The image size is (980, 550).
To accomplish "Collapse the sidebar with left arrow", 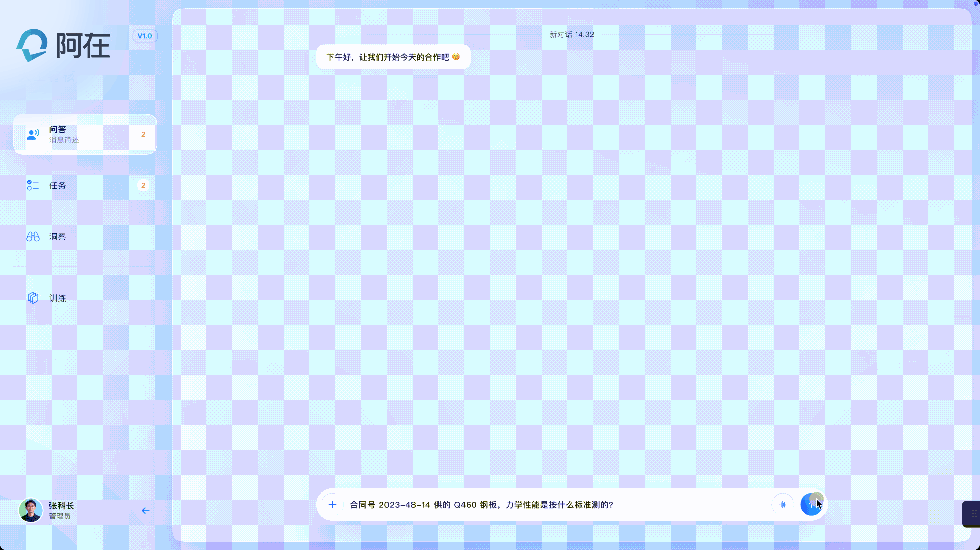I will tap(145, 510).
